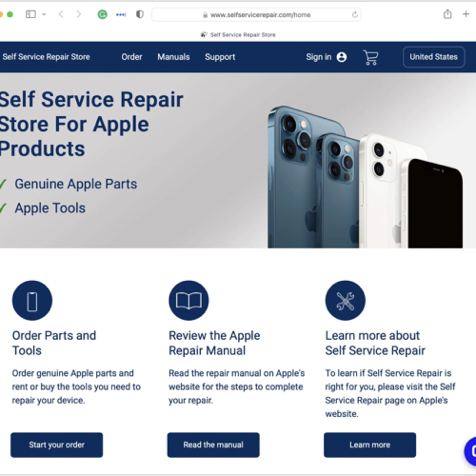This screenshot has height=476, width=476.
Task: Click the Start your order button
Action: [57, 445]
